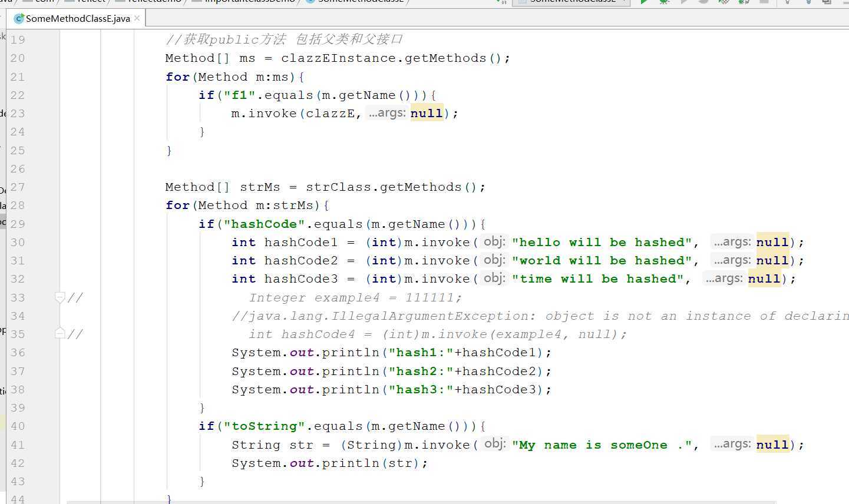
Task: Click the highlighted null on line 23
Action: coord(427,113)
